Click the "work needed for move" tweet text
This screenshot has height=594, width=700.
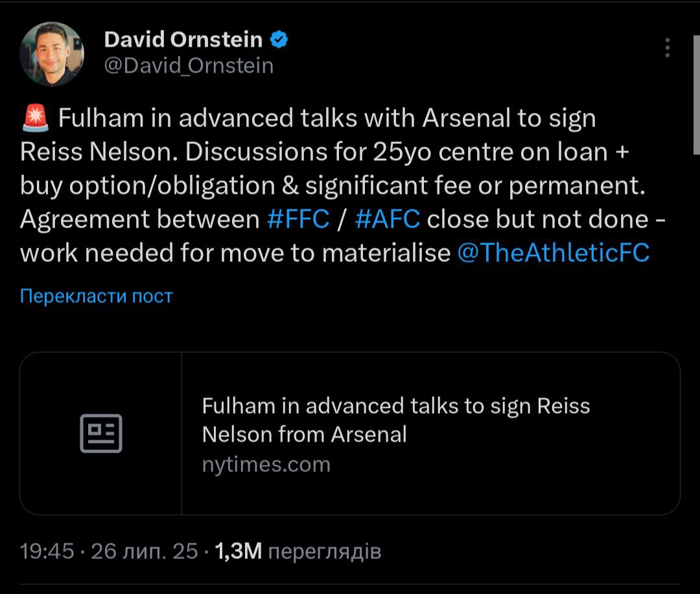(169, 253)
